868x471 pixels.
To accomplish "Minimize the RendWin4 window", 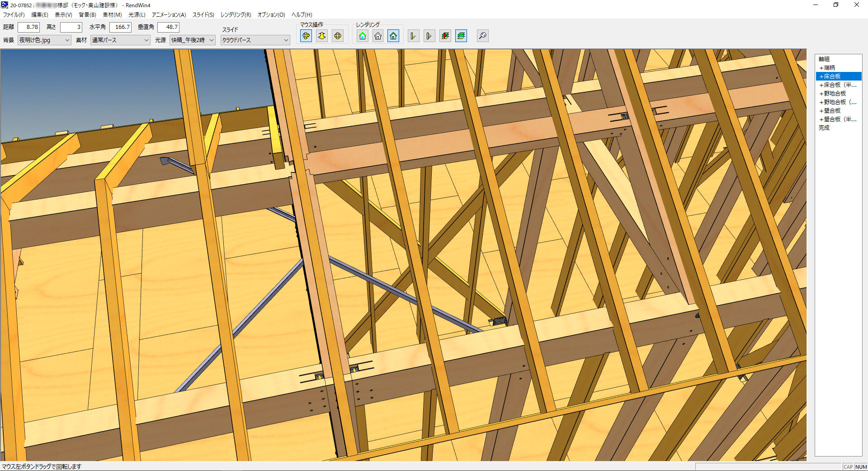I will tap(816, 5).
